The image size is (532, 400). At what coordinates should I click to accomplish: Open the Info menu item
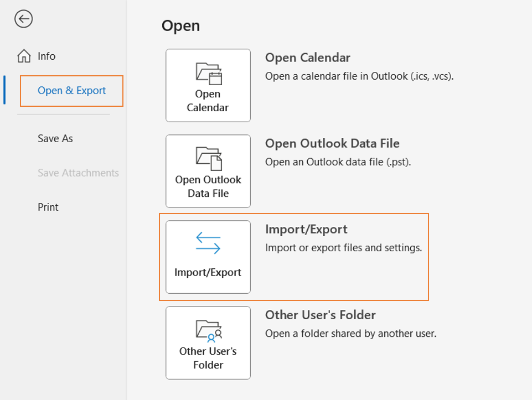pos(47,56)
